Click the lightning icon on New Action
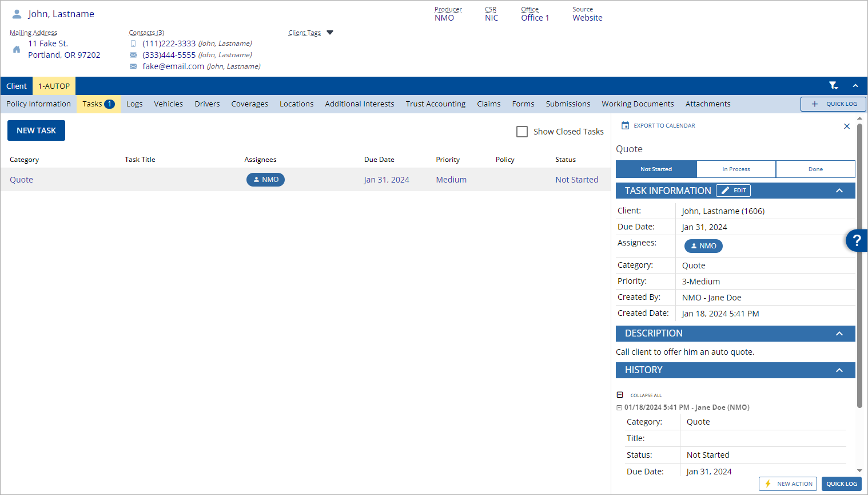Viewport: 868px width, 495px height. tap(769, 484)
